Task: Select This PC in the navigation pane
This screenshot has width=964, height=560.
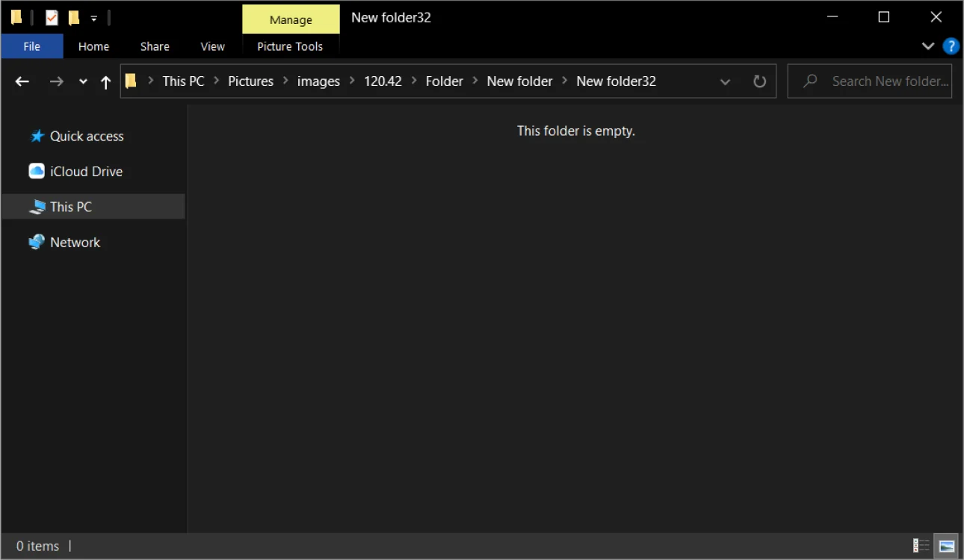Action: click(x=93, y=207)
